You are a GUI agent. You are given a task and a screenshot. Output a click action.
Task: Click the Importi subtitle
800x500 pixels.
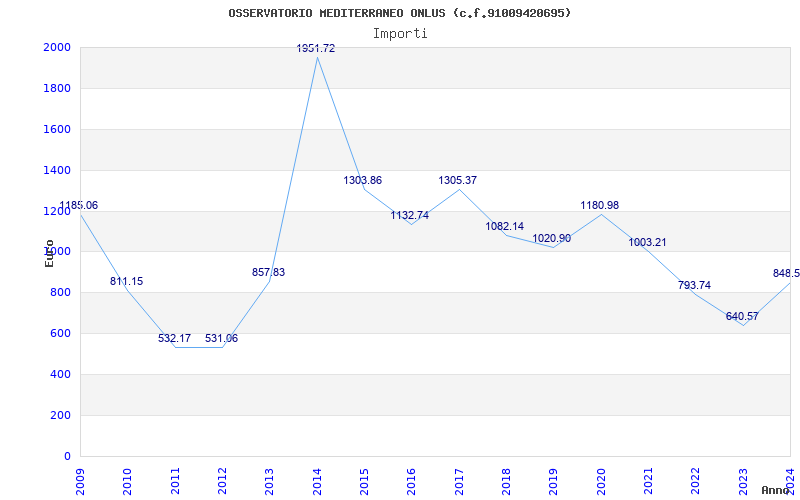click(x=400, y=34)
